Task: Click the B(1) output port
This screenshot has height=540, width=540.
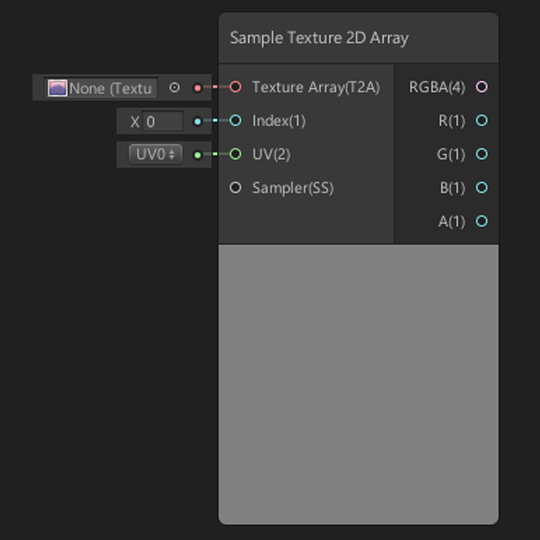Action: click(481, 188)
